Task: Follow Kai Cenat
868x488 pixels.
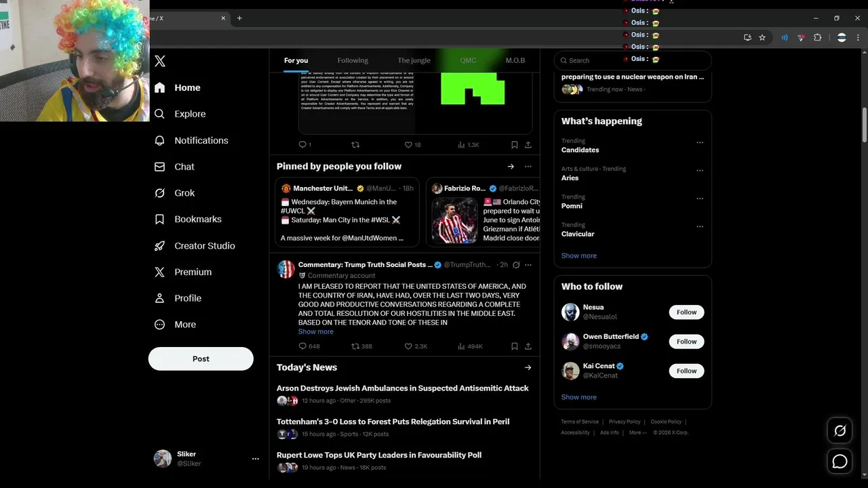Action: click(x=686, y=371)
